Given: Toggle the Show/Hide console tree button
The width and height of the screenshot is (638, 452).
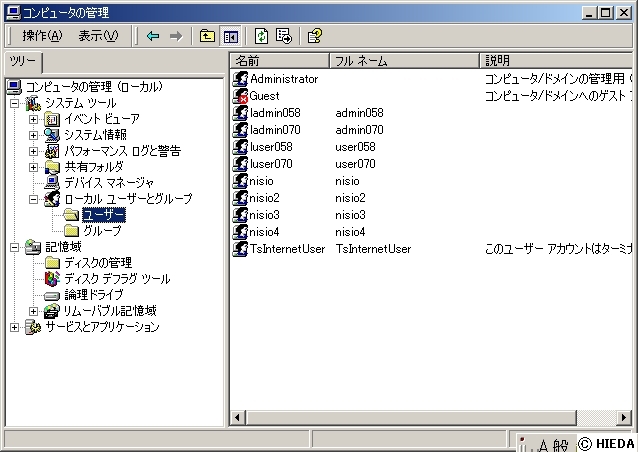Looking at the screenshot, I should [x=231, y=36].
